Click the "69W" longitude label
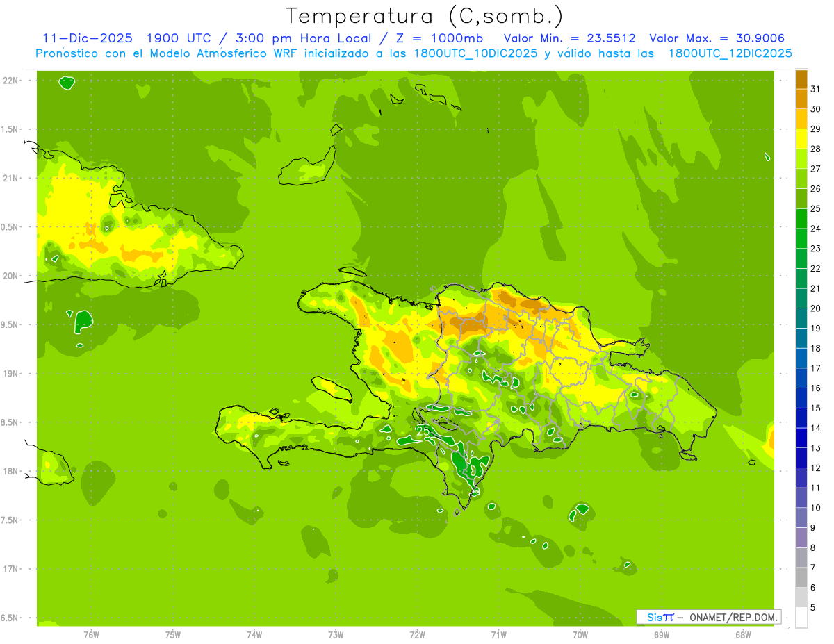The height and width of the screenshot is (644, 834). (x=662, y=635)
